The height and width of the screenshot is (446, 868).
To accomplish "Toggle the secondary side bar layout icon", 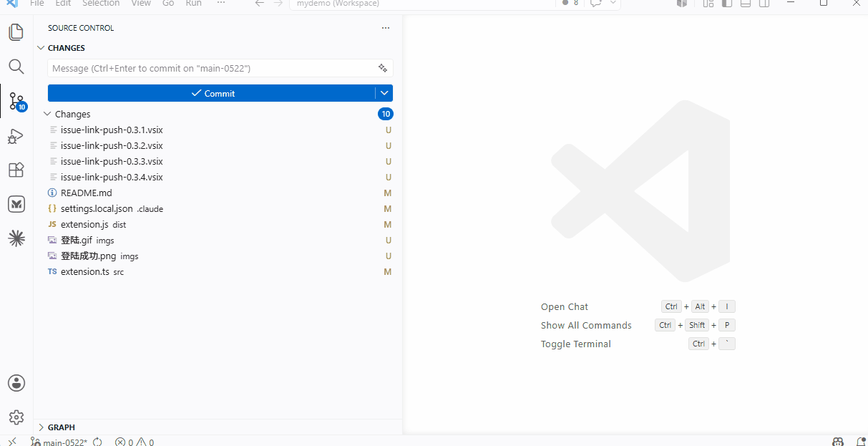I will [764, 4].
